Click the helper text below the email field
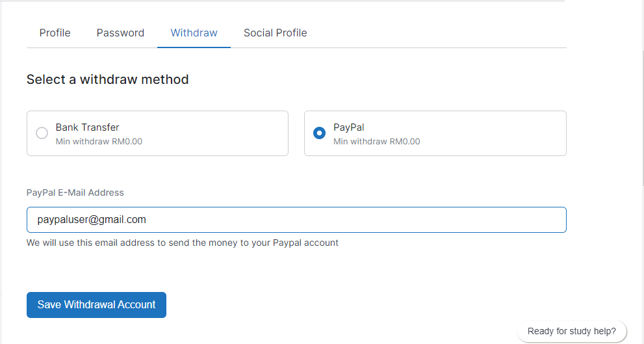The height and width of the screenshot is (344, 644). click(x=182, y=243)
